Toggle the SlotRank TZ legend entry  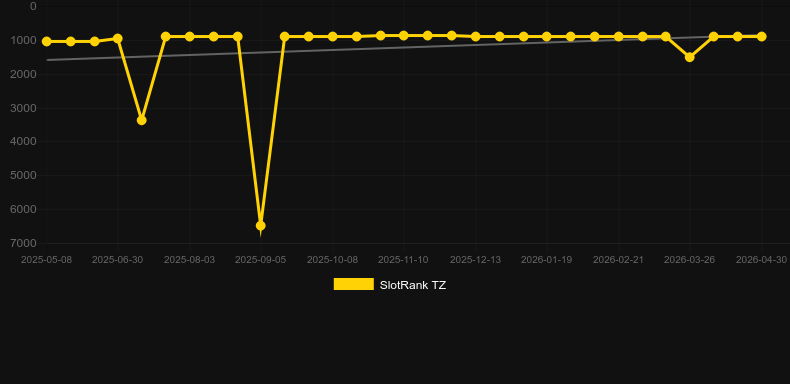389,285
